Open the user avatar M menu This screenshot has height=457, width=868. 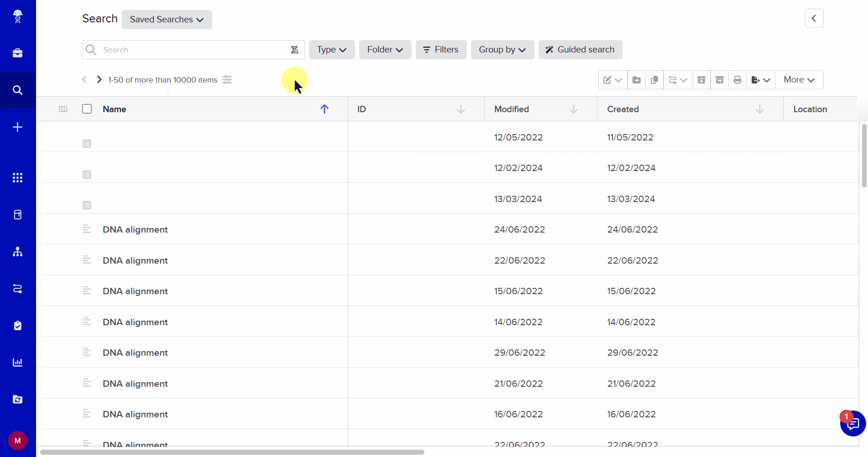pyautogui.click(x=18, y=441)
